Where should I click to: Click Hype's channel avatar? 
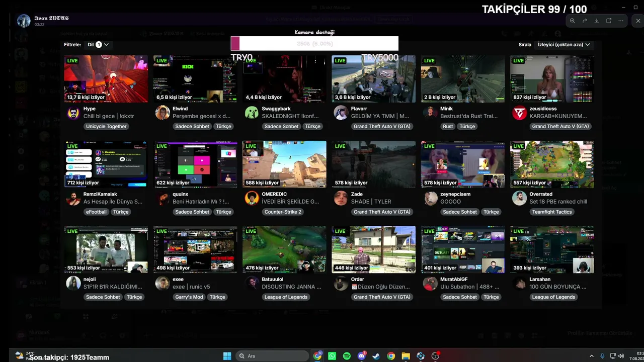[x=73, y=113]
